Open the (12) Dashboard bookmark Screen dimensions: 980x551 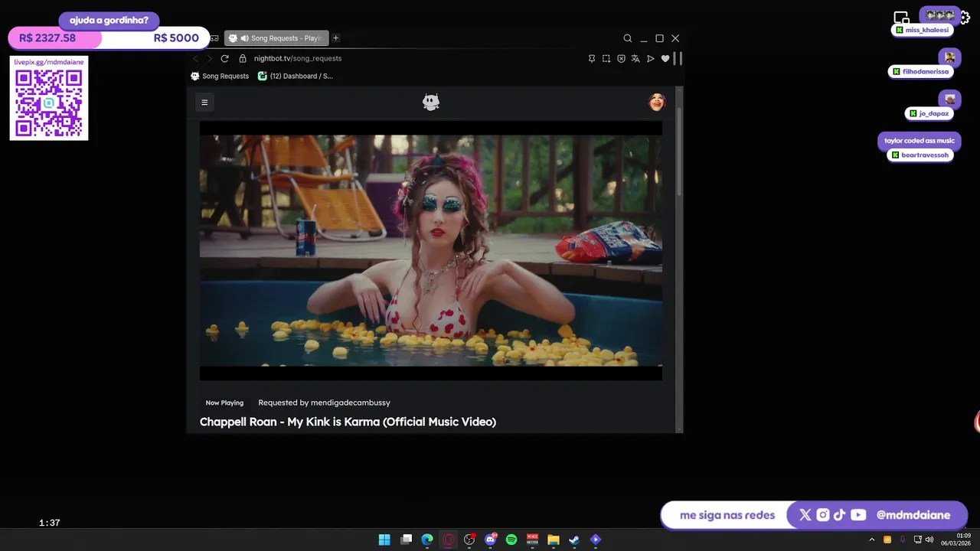coord(296,76)
